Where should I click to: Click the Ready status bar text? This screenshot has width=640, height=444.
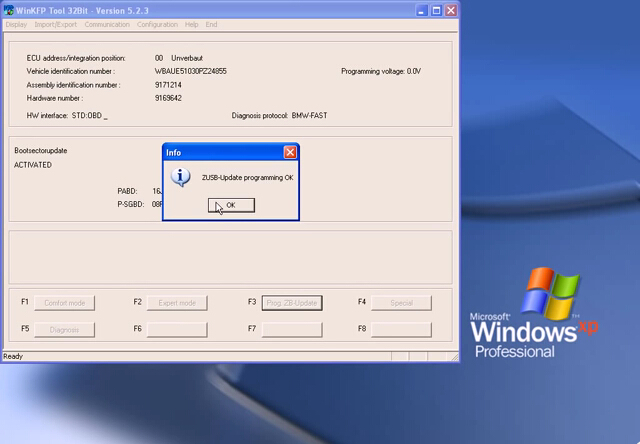[x=13, y=356]
